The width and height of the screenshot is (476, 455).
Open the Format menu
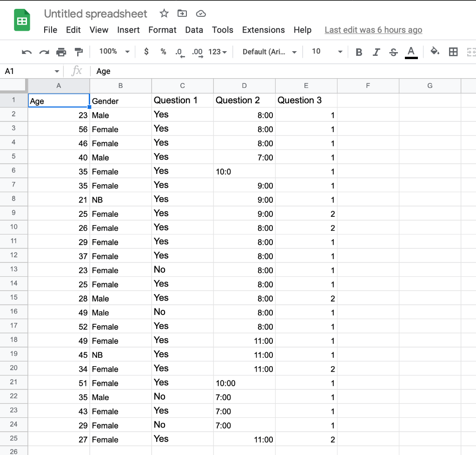coord(162,30)
